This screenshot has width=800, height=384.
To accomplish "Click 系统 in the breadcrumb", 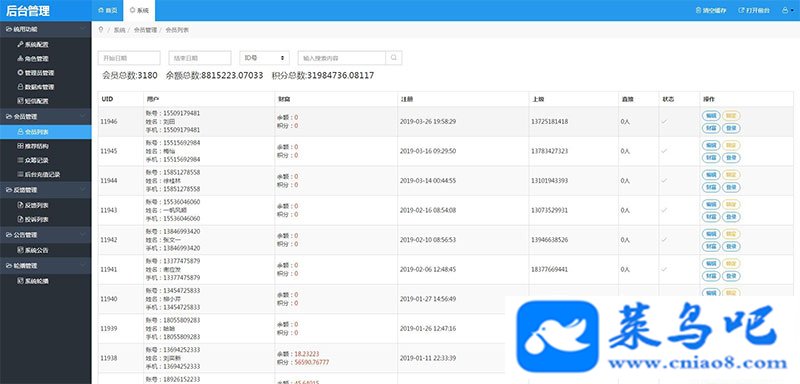I will [x=119, y=30].
